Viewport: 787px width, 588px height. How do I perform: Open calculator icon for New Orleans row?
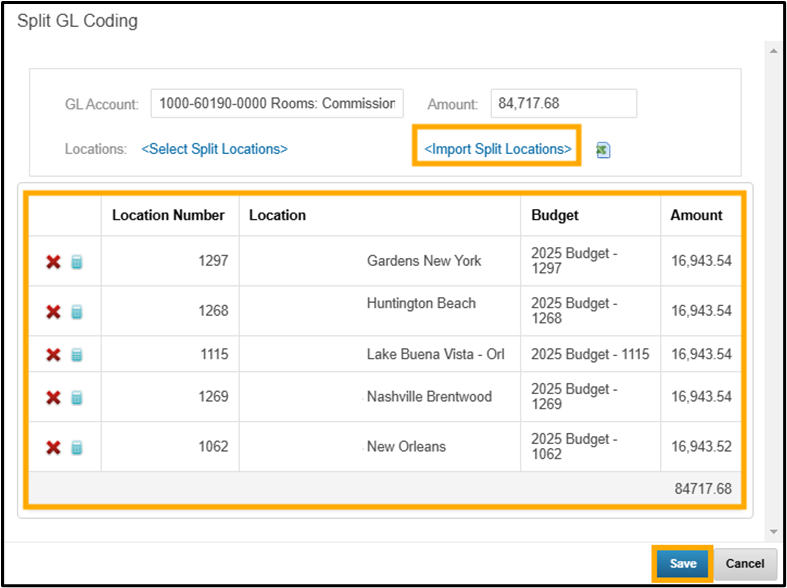(77, 448)
